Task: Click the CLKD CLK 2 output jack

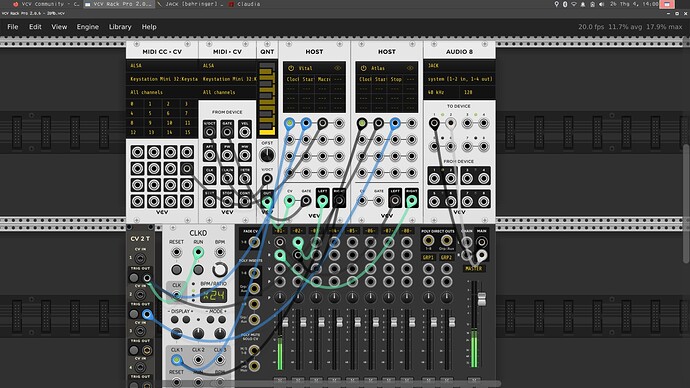Action: pyautogui.click(x=198, y=360)
